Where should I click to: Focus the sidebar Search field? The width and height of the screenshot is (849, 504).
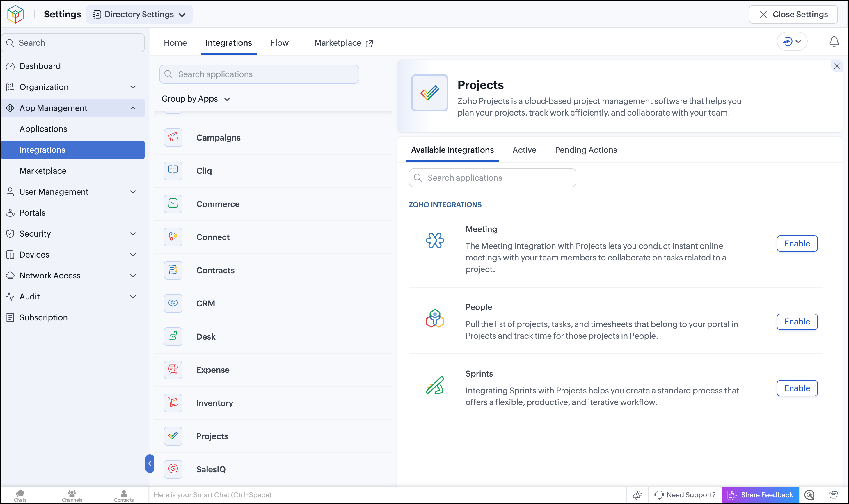coord(73,43)
